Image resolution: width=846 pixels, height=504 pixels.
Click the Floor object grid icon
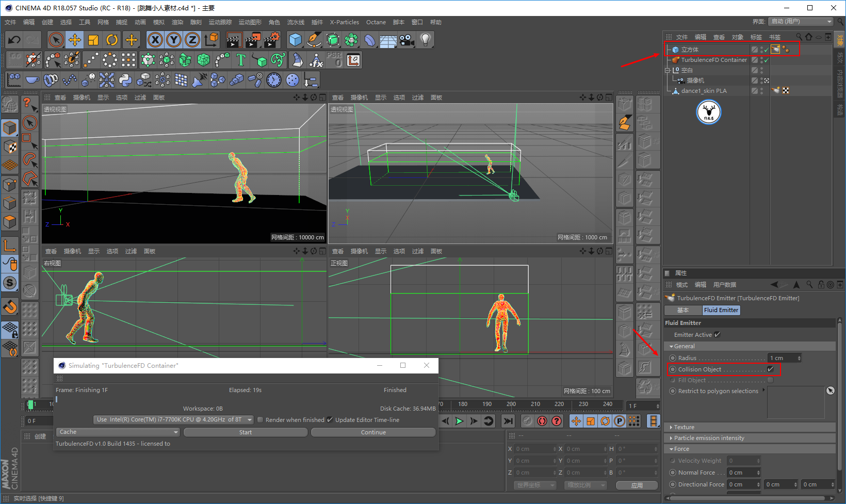click(x=388, y=40)
